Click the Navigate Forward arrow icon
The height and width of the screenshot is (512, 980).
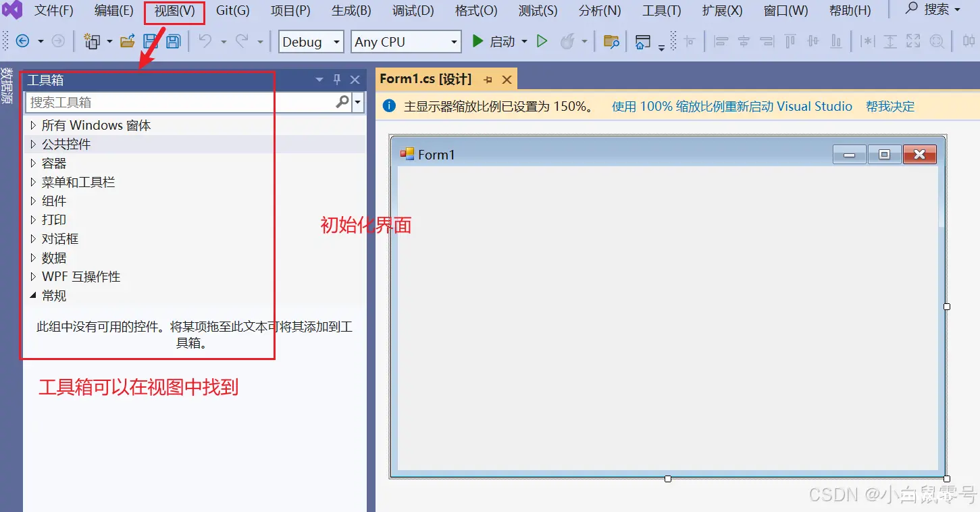(59, 41)
